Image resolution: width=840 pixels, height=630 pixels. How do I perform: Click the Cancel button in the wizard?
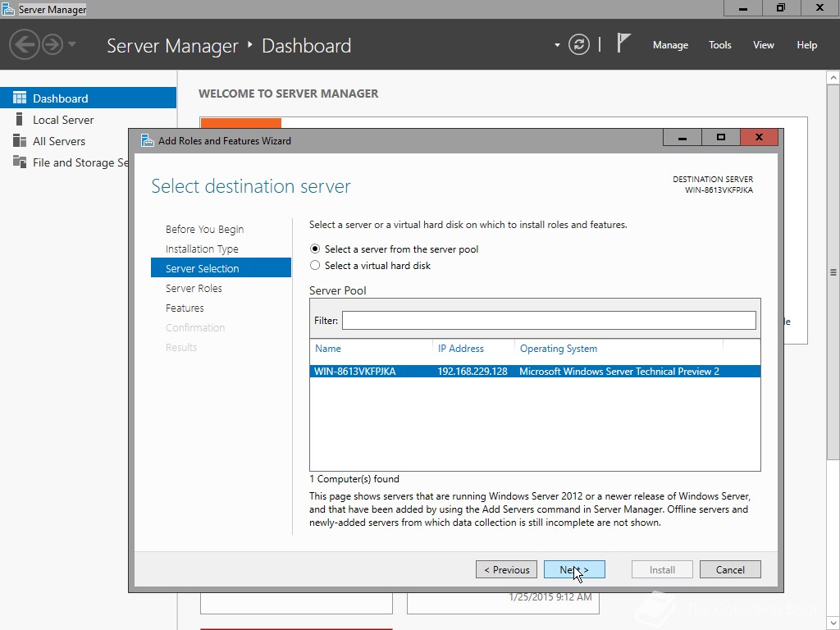point(730,569)
